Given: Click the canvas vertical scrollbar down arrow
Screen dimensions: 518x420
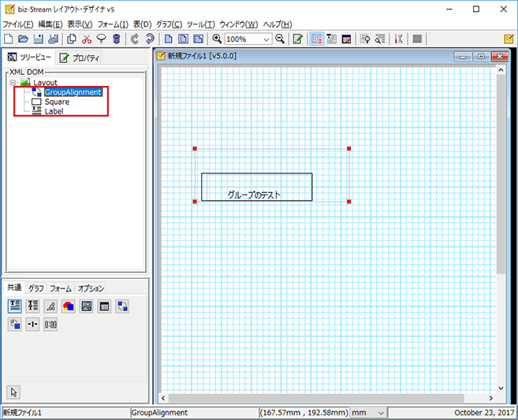Looking at the screenshot, I should tap(501, 388).
